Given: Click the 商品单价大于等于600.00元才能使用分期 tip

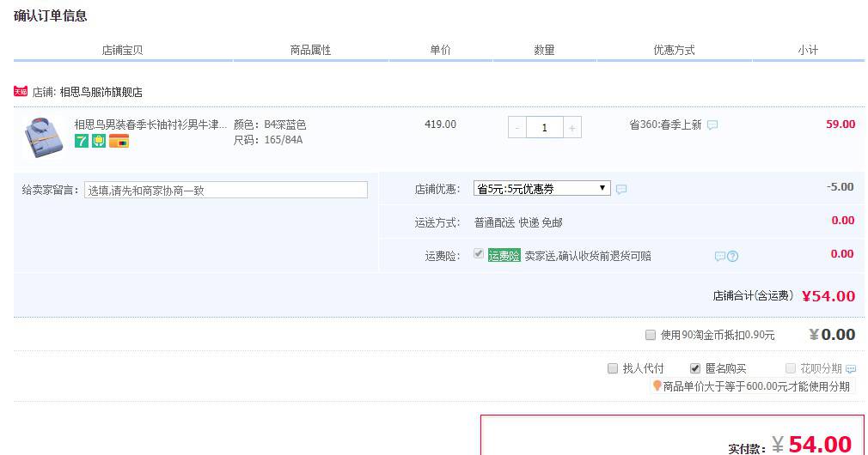Looking at the screenshot, I should tap(756, 386).
